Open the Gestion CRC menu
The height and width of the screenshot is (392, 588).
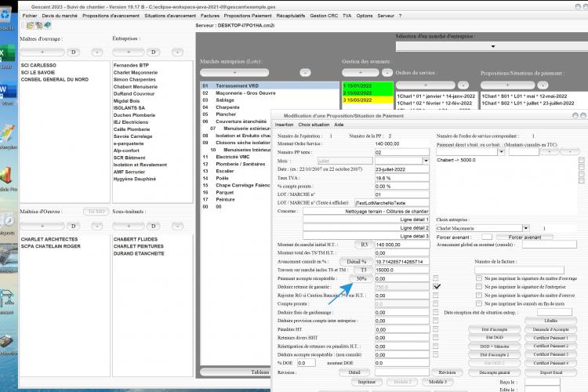[x=324, y=16]
